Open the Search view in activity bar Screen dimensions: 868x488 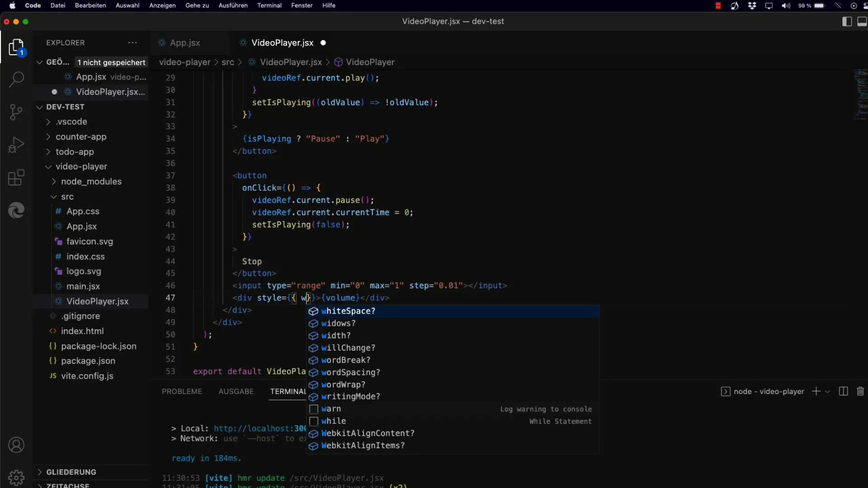[x=16, y=80]
